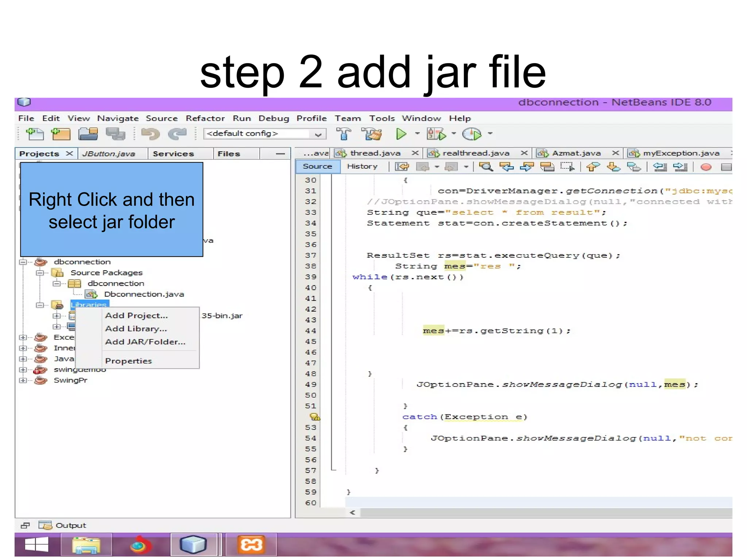Minimize the Projects panel group

[280, 154]
